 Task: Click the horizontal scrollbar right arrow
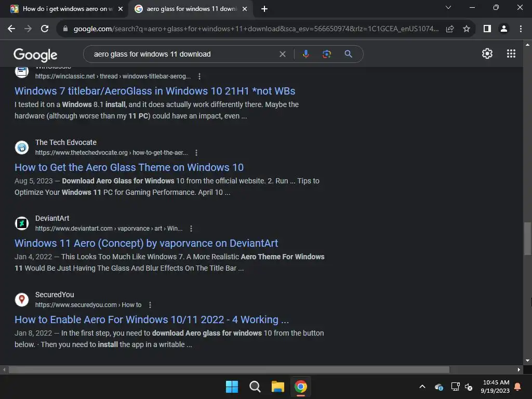pyautogui.click(x=519, y=369)
